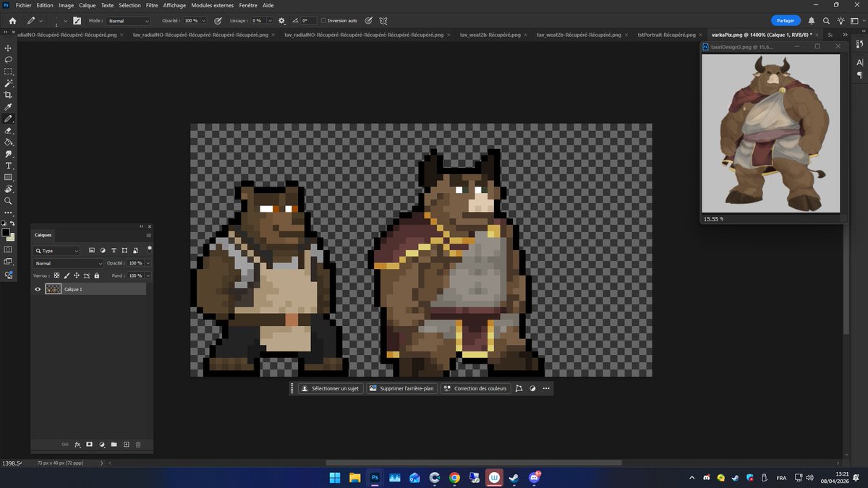Expand the Opacité dropdown in the Calques panel

[x=147, y=263]
